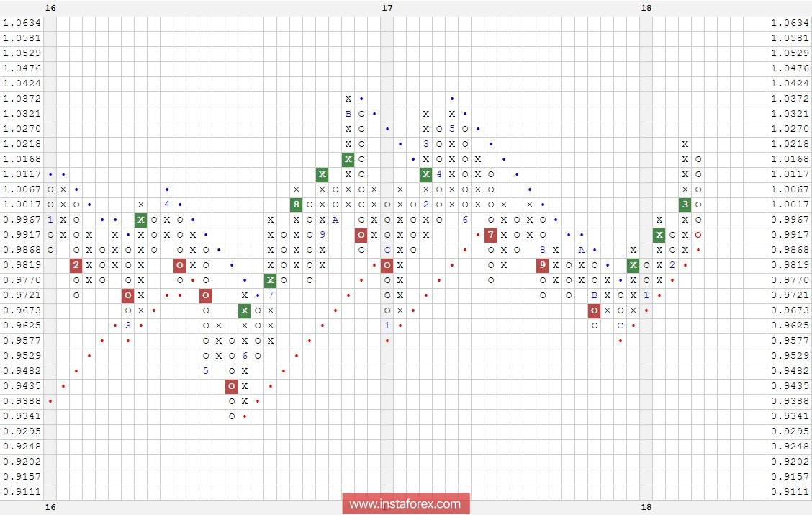The width and height of the screenshot is (812, 515).
Task: Select the 1.0581 label on the left axis
Action: [x=22, y=38]
